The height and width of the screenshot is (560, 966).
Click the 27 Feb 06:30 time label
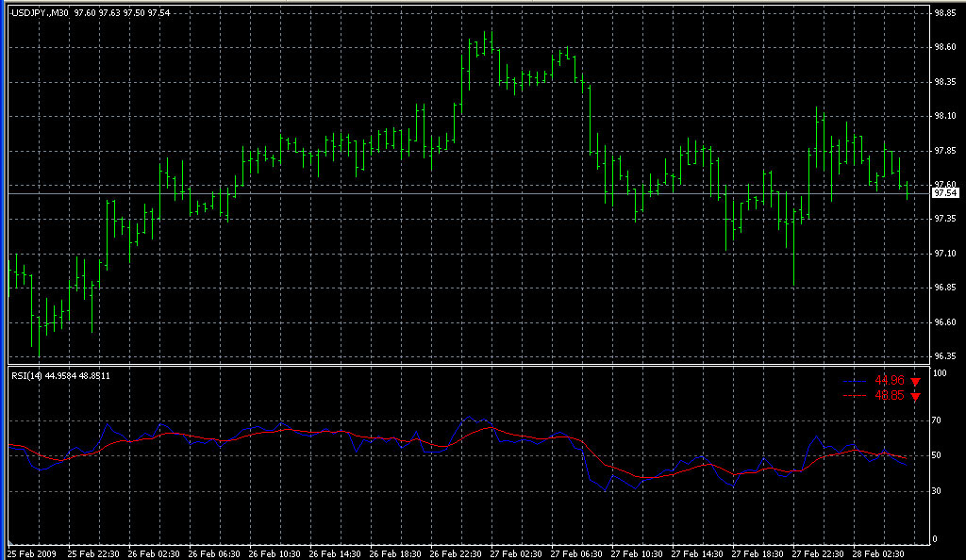[576, 553]
